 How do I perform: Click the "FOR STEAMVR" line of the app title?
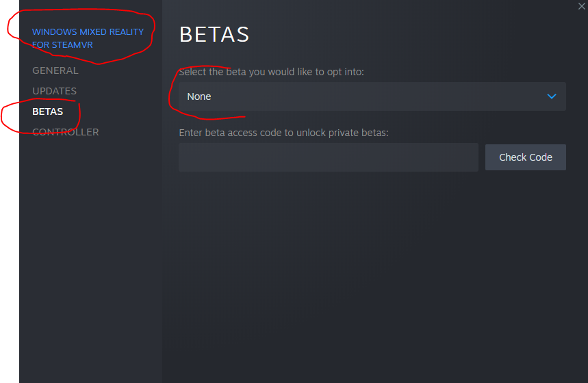(x=62, y=45)
